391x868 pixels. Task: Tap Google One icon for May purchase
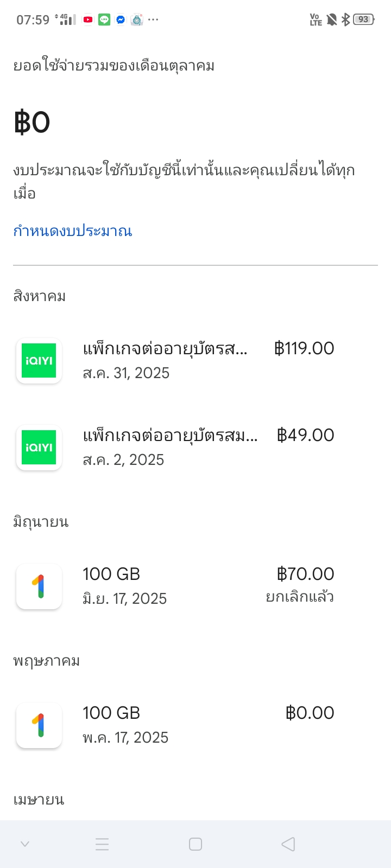tap(39, 725)
